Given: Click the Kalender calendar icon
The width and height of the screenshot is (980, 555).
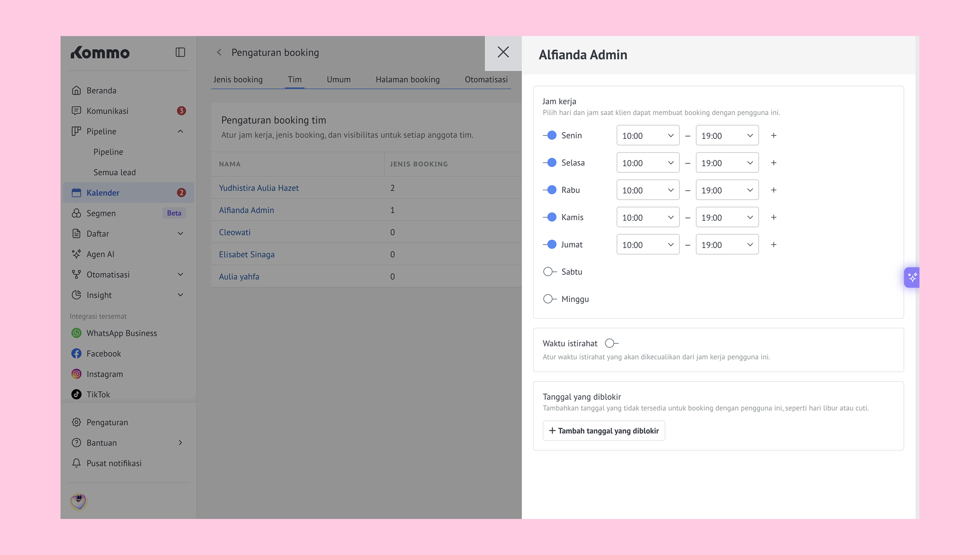Looking at the screenshot, I should pyautogui.click(x=76, y=192).
